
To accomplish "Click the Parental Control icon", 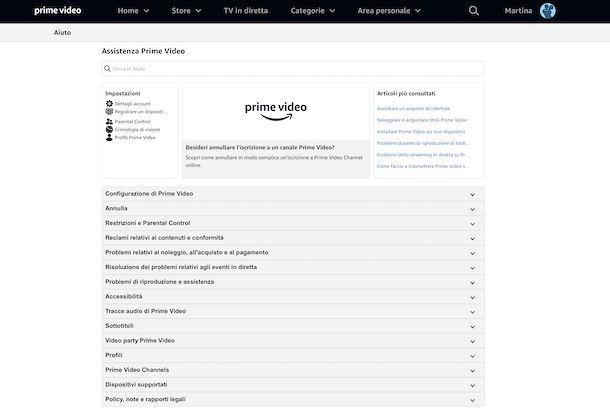I will pos(109,121).
